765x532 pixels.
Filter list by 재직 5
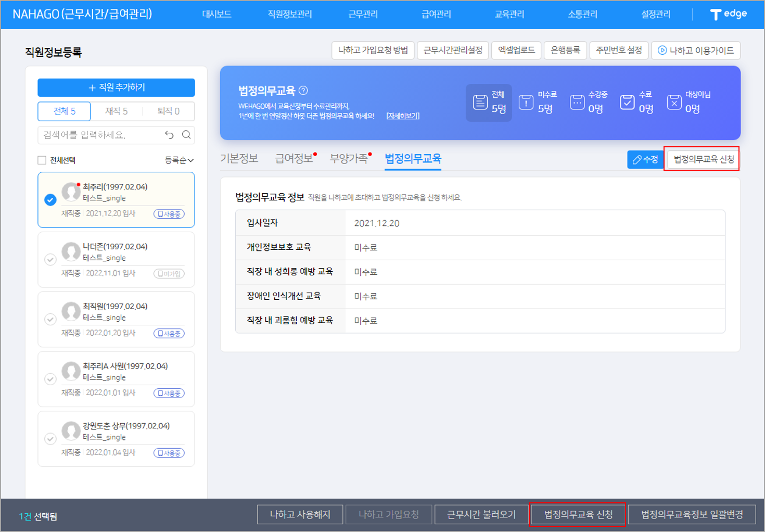tap(117, 111)
